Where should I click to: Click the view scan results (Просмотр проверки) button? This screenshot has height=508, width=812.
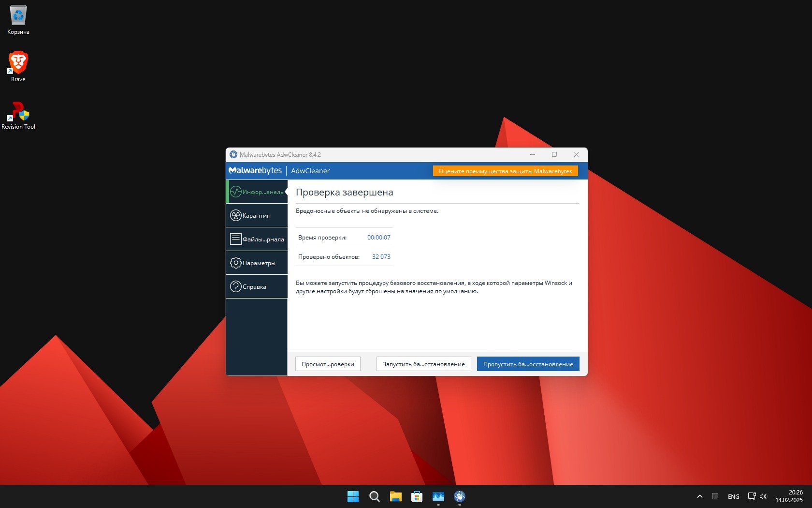[328, 364]
